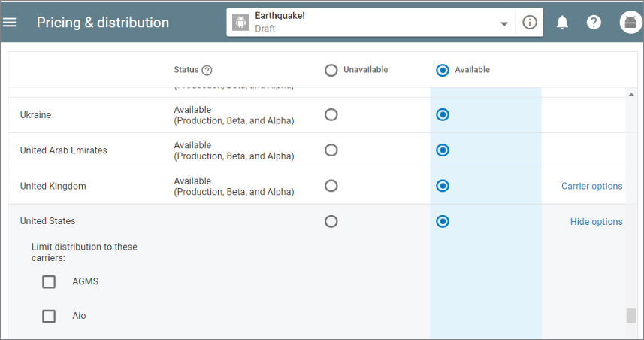Screen dimensions: 644x340
Task: Click the app info icon
Action: pos(530,22)
